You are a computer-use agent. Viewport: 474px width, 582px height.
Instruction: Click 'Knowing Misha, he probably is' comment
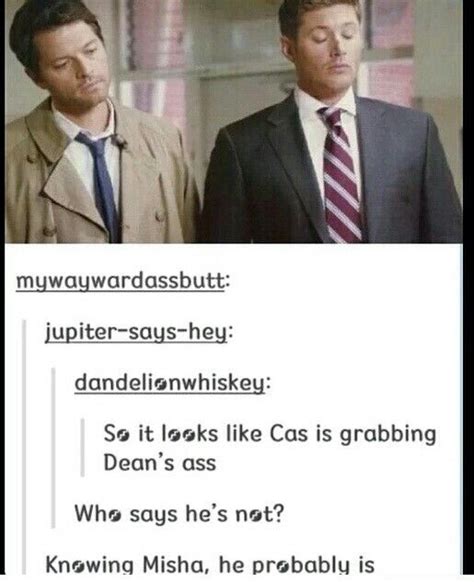210,565
